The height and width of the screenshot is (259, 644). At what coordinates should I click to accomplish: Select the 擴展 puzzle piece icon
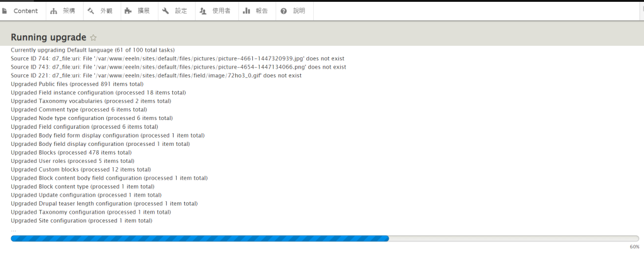[x=128, y=11]
